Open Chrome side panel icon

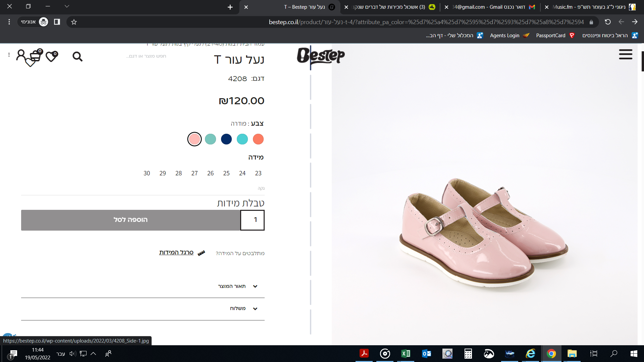(x=57, y=22)
